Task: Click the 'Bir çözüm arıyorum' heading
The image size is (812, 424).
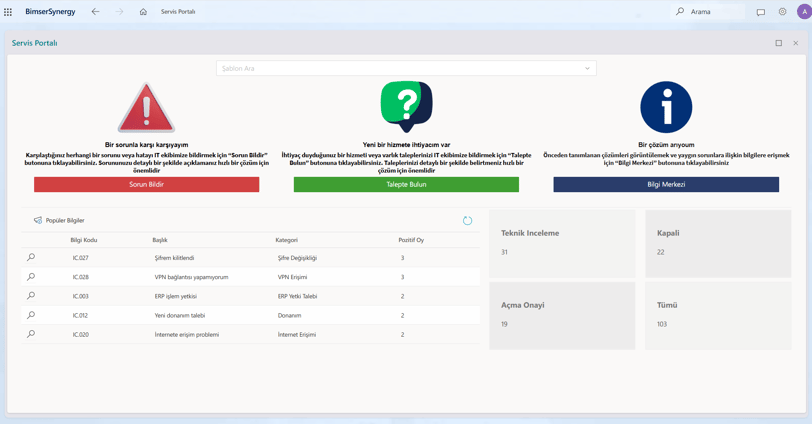Action: pyautogui.click(x=666, y=145)
